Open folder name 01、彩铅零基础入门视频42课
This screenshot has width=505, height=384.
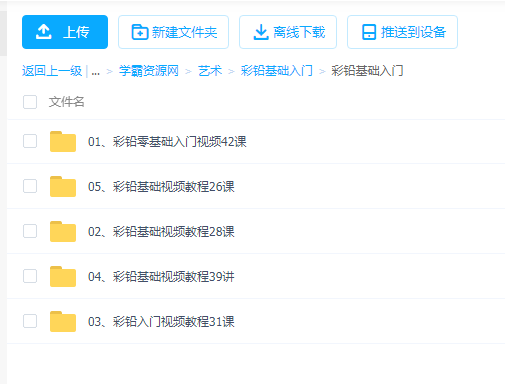(x=167, y=142)
